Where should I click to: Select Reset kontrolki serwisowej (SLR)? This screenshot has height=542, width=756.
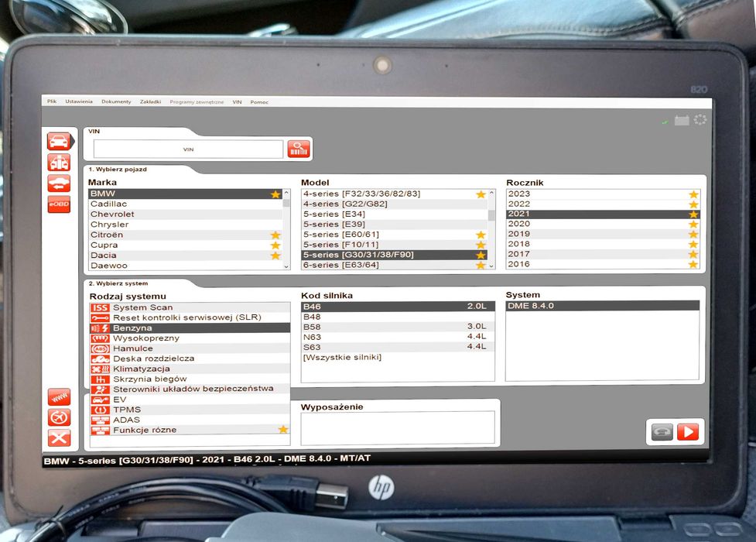tap(190, 317)
